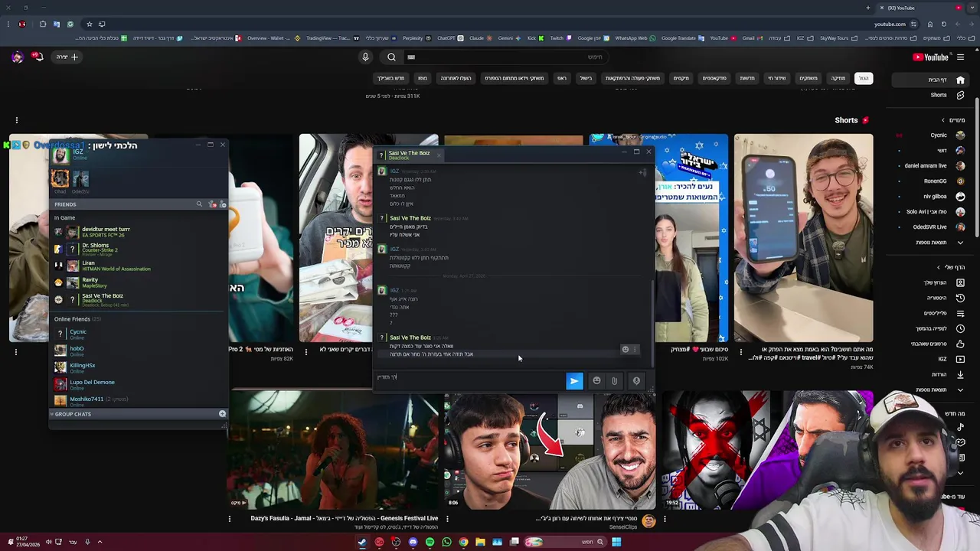Screen dimensions: 980x551
Task: Open Chrome from the Windows taskbar
Action: 463,542
